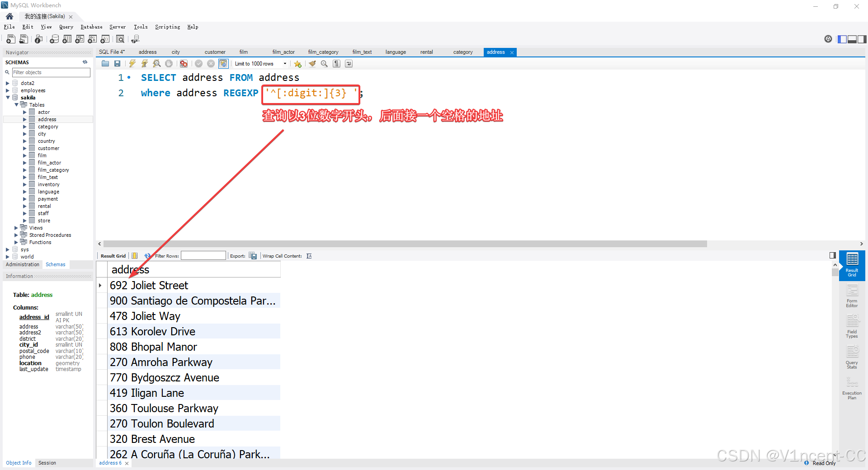Click the Filter objects search field
868x470 pixels.
tap(51, 72)
